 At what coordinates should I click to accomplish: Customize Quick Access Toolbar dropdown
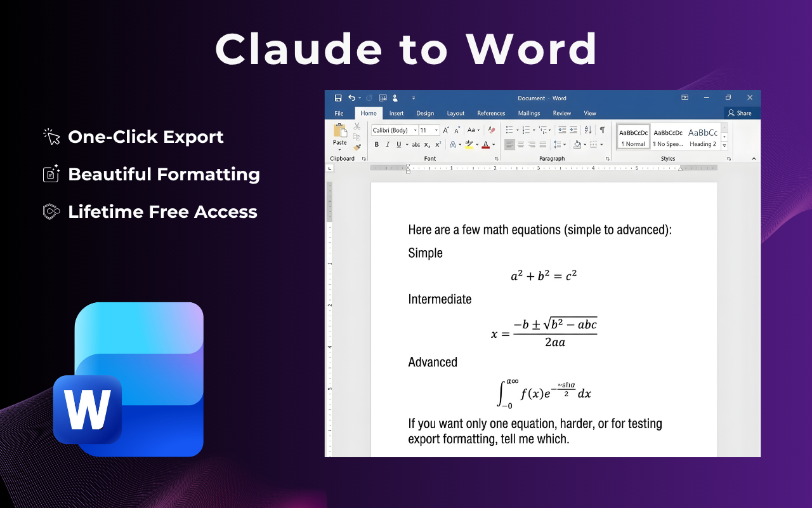414,98
